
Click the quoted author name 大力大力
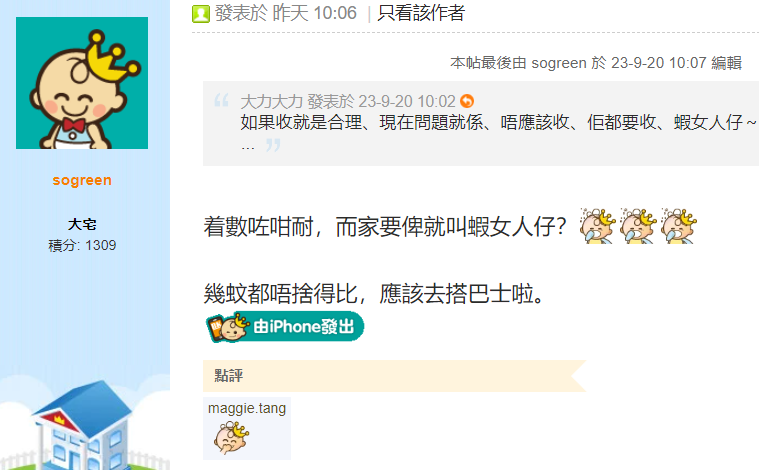(271, 102)
